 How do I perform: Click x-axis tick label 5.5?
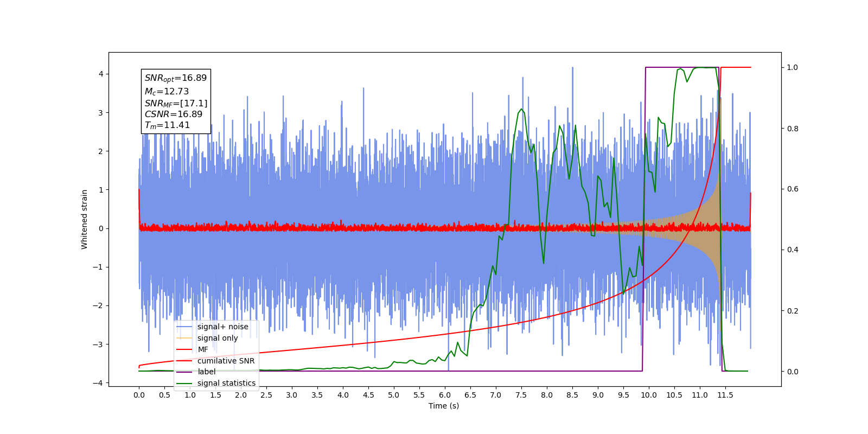click(x=419, y=395)
